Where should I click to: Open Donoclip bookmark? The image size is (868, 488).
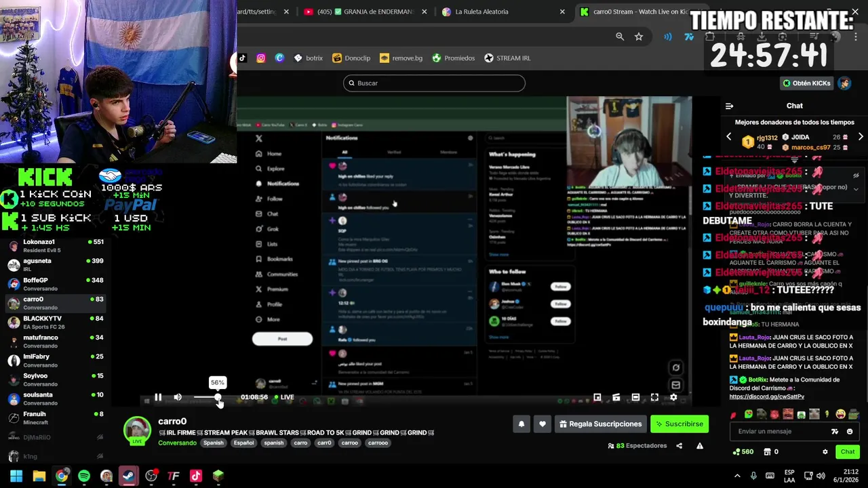351,58
